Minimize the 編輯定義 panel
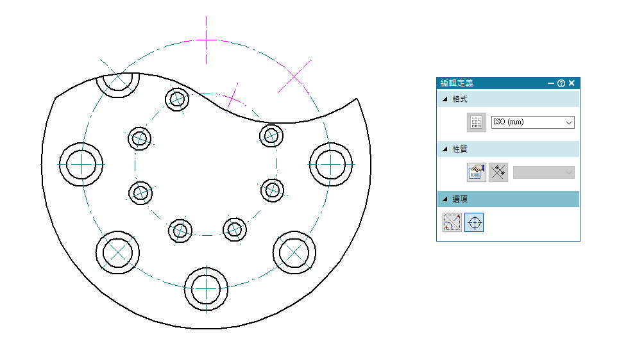644x355 pixels. 551,83
